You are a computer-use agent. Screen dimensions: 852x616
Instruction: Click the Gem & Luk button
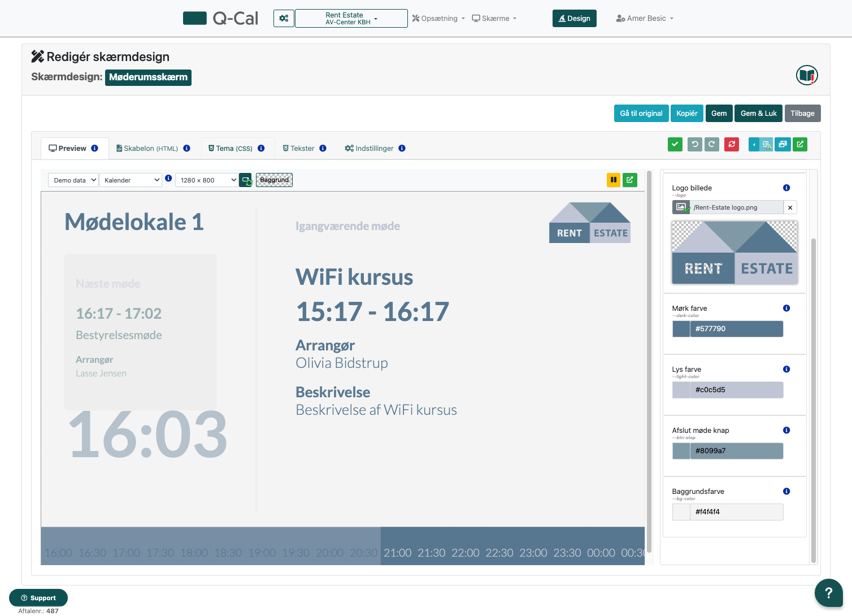pos(758,113)
